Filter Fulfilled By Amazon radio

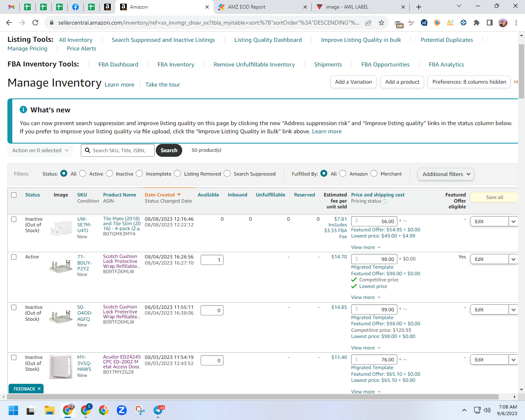tap(343, 173)
